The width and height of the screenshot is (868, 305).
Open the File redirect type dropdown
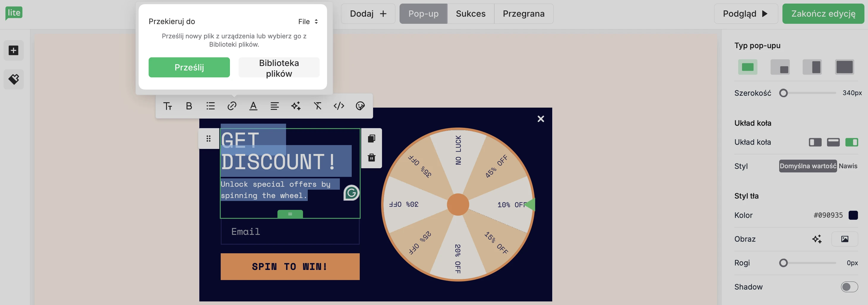click(308, 22)
